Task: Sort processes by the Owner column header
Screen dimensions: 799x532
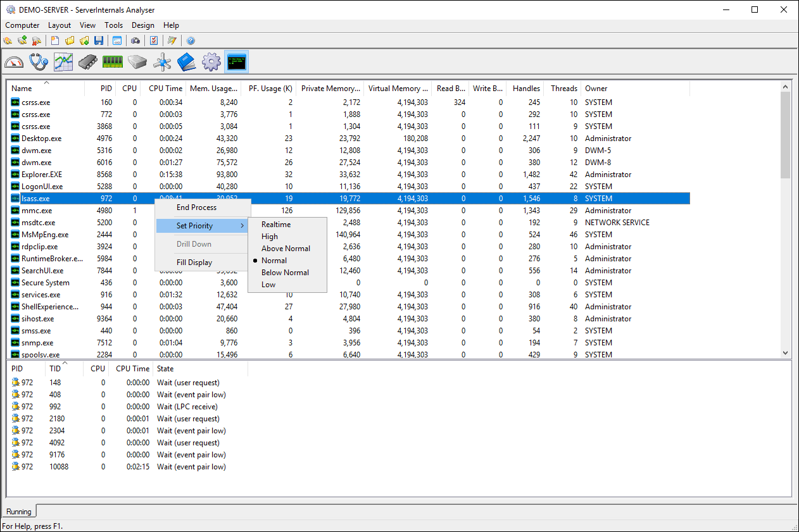Action: click(x=635, y=89)
